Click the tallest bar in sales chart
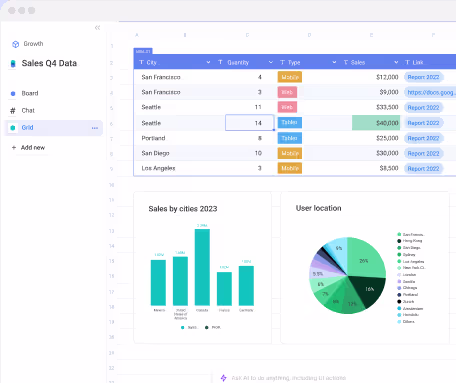The height and width of the screenshot is (383, 456). (202, 267)
